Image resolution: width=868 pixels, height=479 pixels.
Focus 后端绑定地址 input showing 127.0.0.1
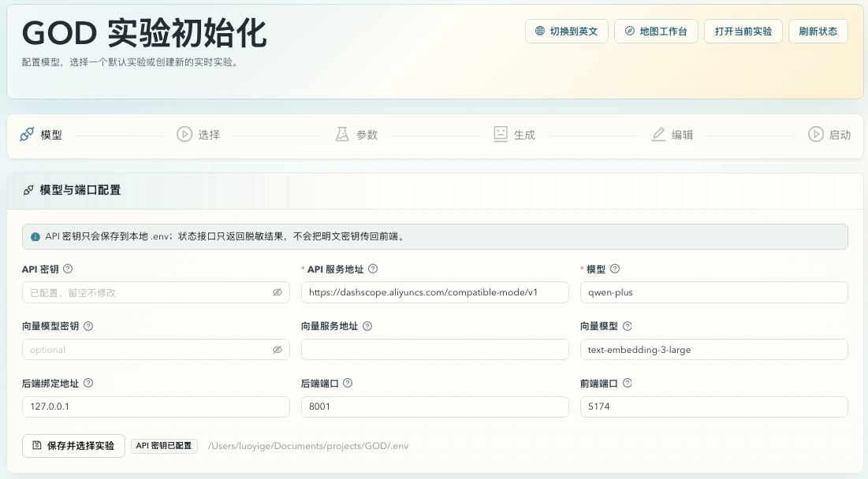click(155, 407)
